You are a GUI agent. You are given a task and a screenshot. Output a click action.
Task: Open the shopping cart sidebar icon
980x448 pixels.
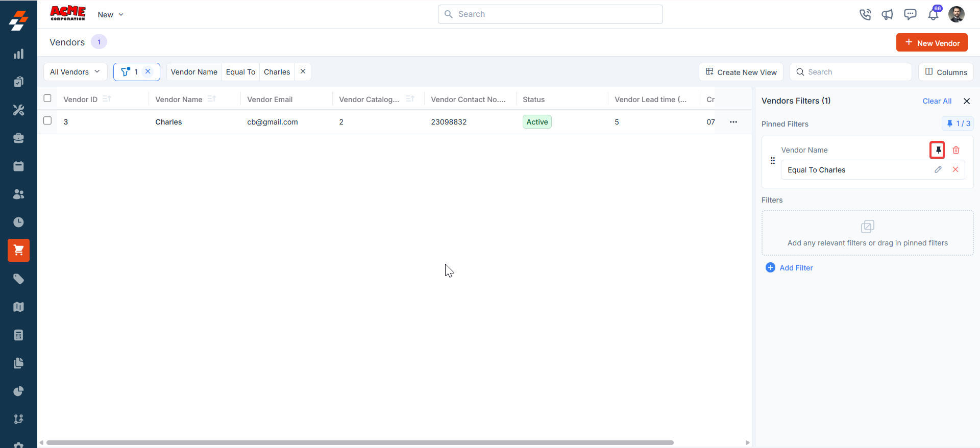18,250
